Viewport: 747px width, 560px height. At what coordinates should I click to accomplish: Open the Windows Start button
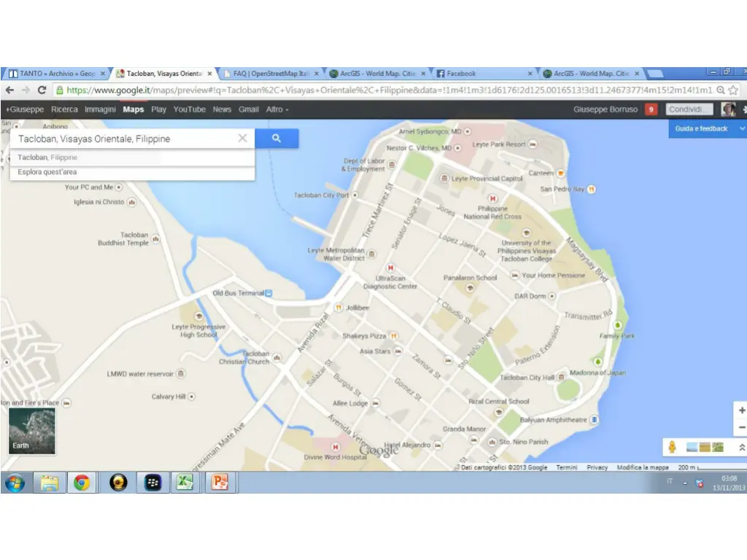coord(15,483)
